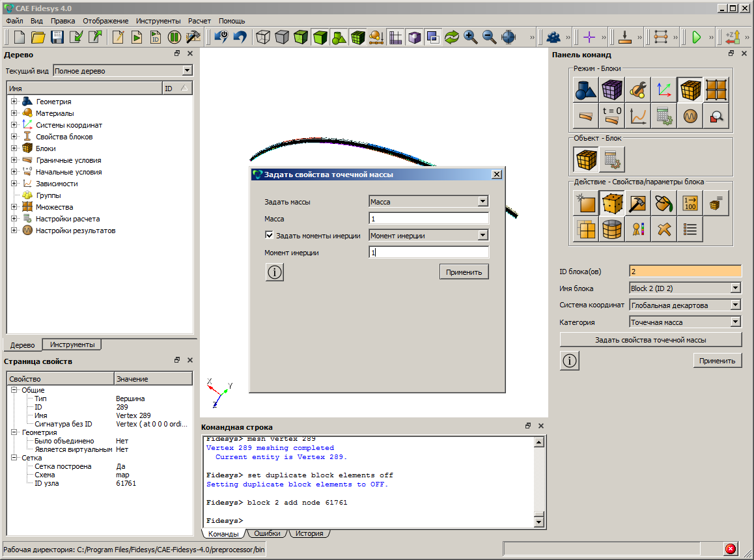Click 'Задать свойства точечной массы' button

pos(650,340)
